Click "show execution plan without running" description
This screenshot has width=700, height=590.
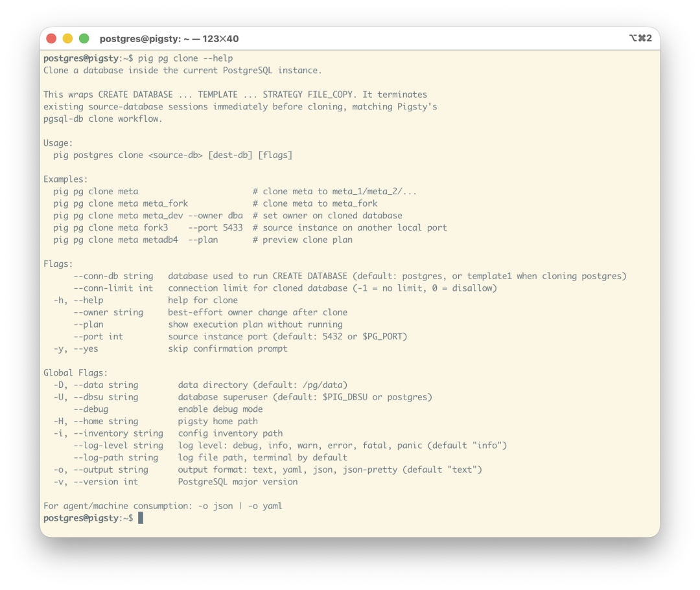pyautogui.click(x=255, y=324)
